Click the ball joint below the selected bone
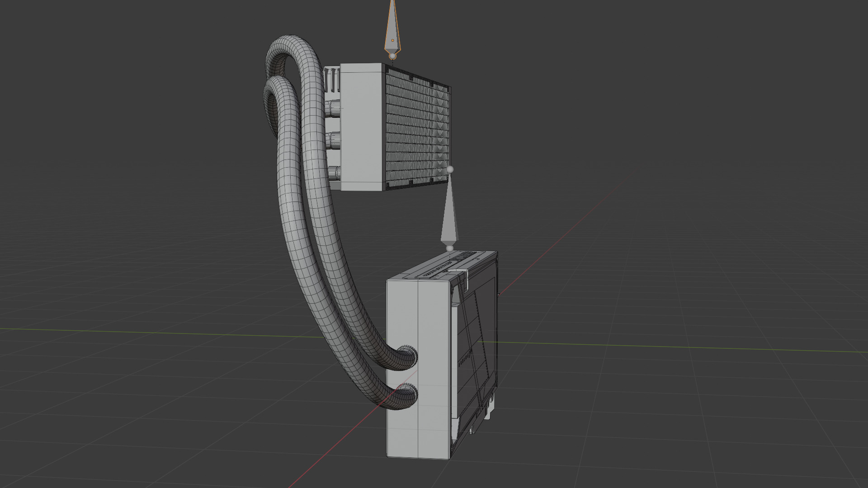868x488 pixels. [393, 56]
